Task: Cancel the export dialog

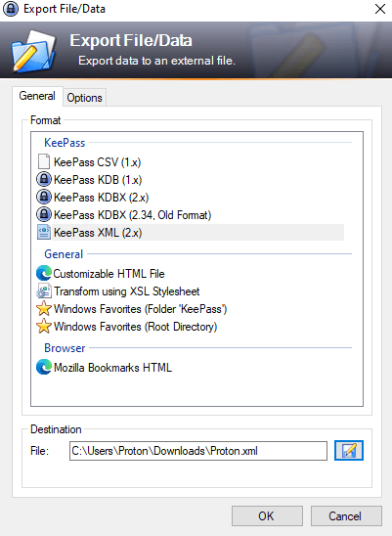Action: pyautogui.click(x=346, y=515)
